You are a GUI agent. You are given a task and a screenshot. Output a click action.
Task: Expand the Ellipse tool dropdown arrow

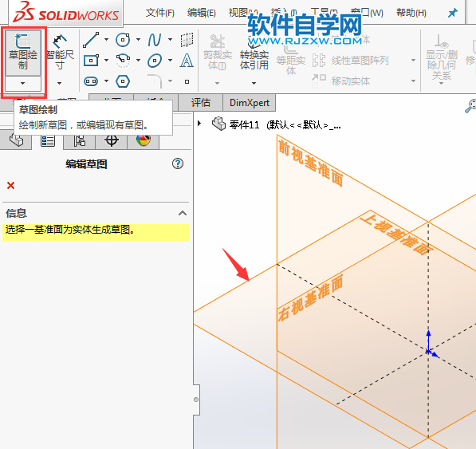pyautogui.click(x=170, y=60)
